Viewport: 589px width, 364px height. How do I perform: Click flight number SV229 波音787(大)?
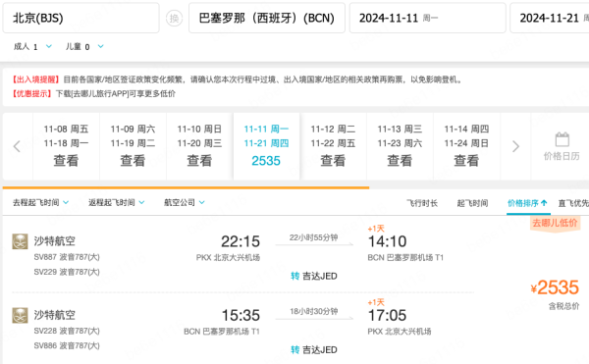(x=67, y=272)
